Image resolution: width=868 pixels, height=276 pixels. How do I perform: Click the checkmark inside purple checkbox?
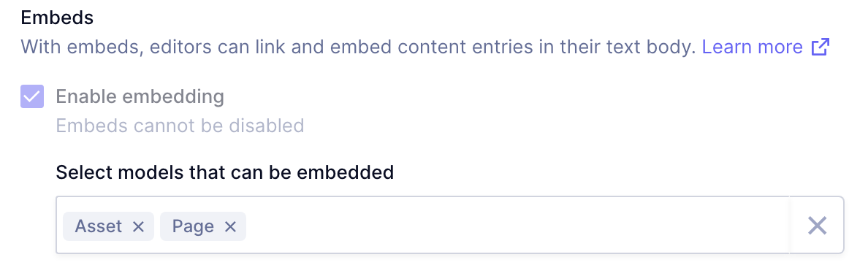(x=32, y=97)
